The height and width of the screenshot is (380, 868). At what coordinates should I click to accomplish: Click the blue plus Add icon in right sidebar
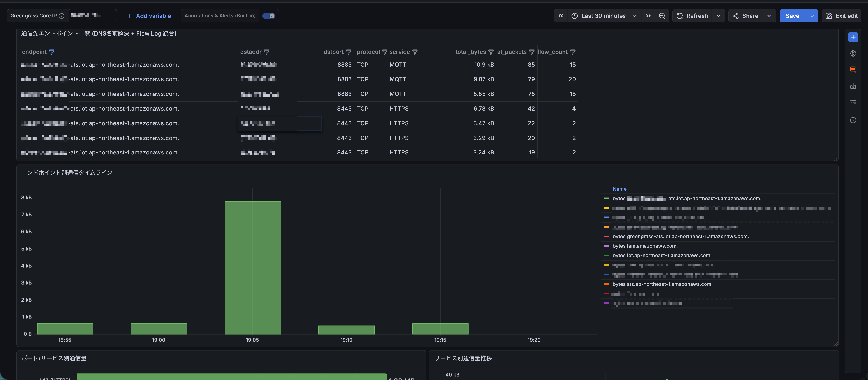point(853,37)
